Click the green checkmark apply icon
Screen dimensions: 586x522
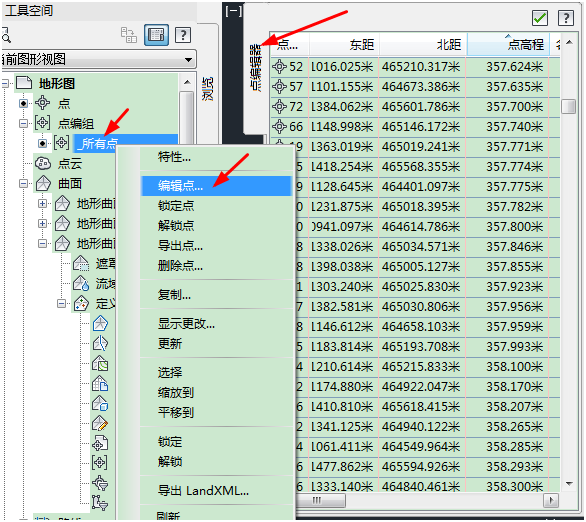point(540,18)
